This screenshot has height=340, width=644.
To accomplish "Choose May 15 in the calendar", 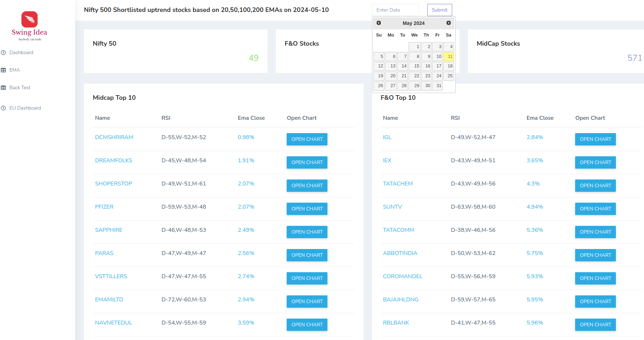I will tap(415, 66).
